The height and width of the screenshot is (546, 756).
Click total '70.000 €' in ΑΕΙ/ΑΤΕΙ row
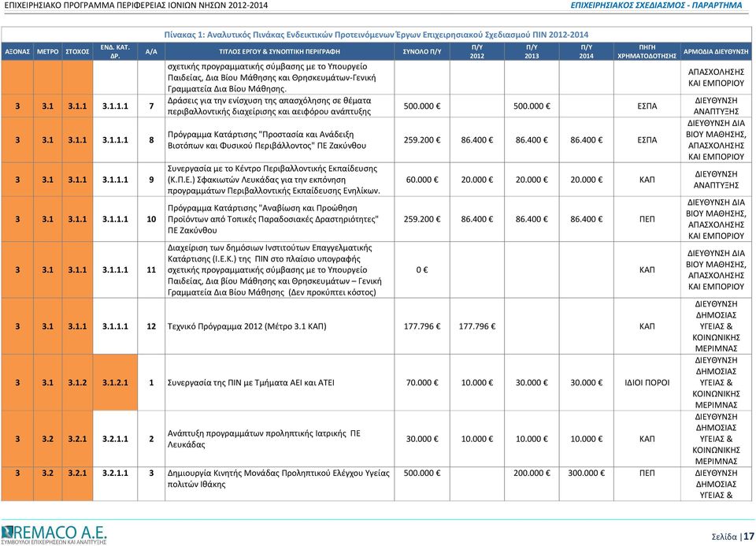pyautogui.click(x=422, y=382)
